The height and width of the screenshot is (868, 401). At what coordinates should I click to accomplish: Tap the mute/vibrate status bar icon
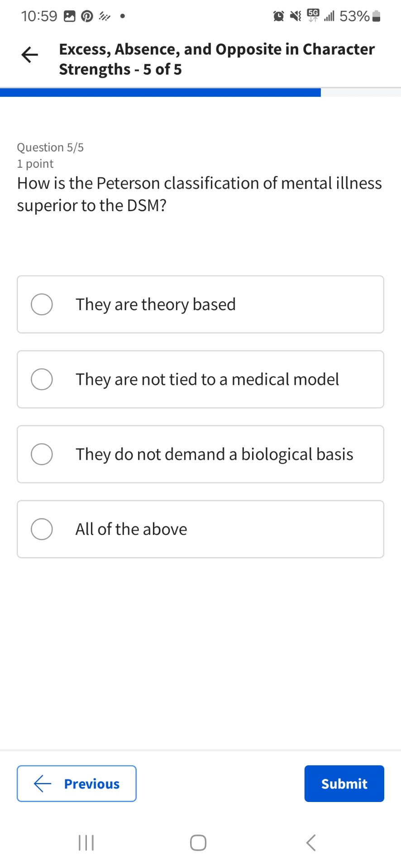[295, 16]
